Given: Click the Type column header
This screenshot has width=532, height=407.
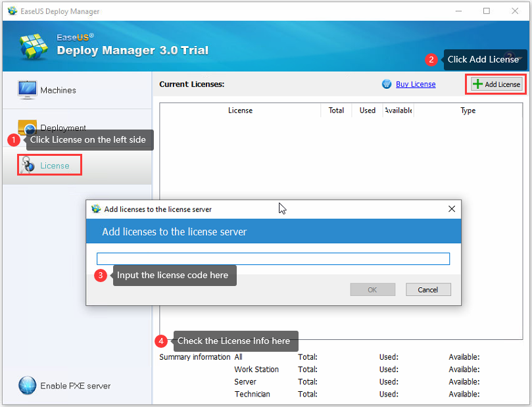Looking at the screenshot, I should (x=468, y=110).
